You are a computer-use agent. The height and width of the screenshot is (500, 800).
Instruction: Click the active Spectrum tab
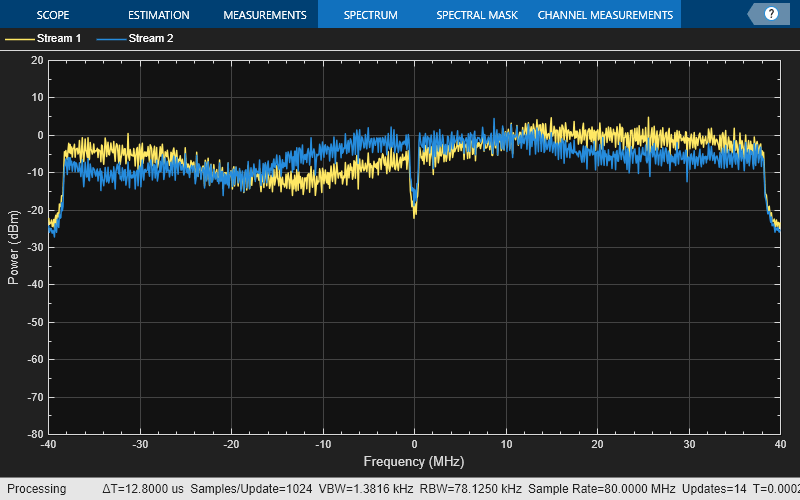tap(370, 15)
